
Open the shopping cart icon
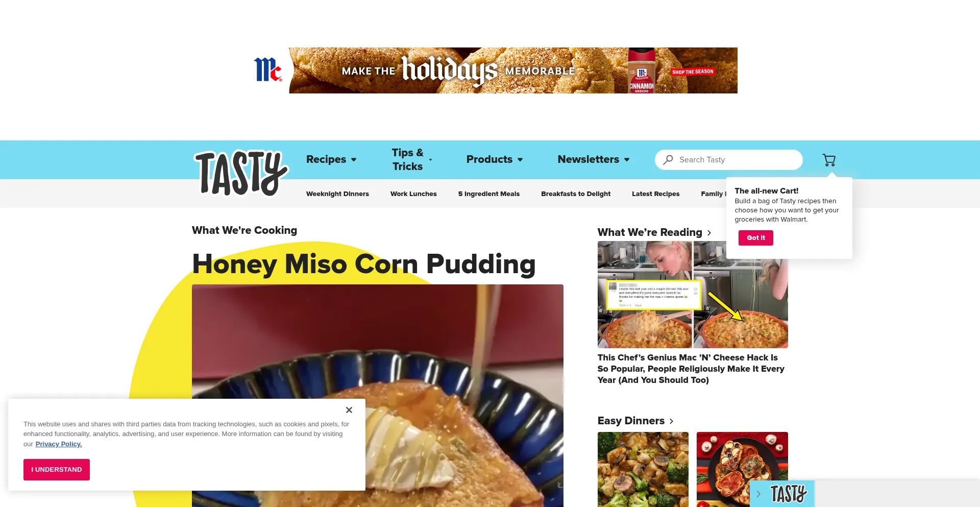(x=829, y=160)
